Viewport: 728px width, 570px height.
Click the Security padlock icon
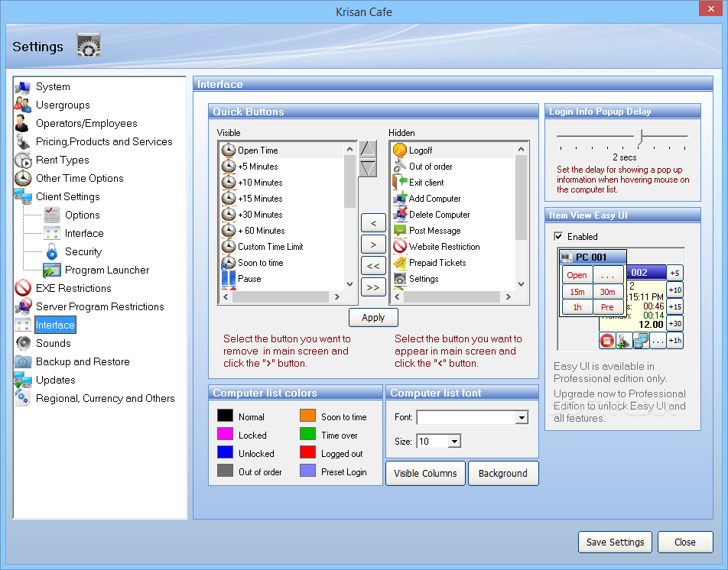click(x=52, y=252)
